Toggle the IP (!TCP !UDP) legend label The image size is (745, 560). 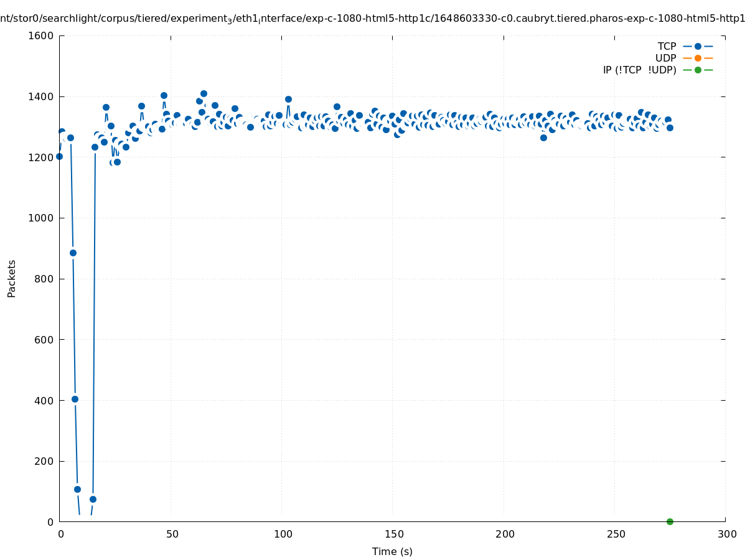click(x=639, y=70)
